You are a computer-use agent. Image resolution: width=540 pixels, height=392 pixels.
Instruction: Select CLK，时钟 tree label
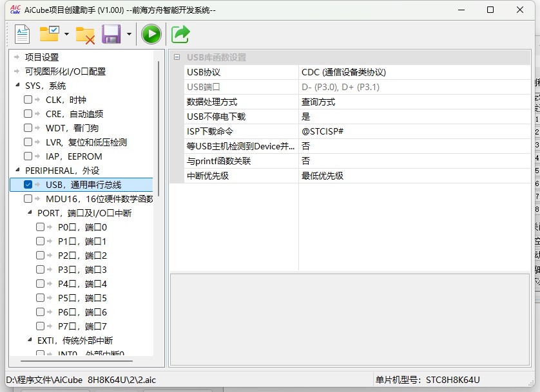(66, 100)
